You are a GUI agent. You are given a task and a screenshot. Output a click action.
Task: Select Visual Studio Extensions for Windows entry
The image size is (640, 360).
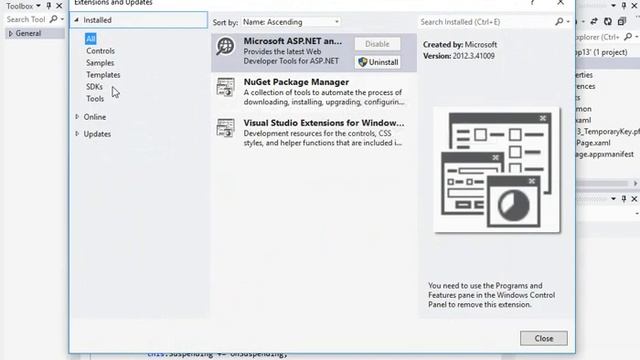pyautogui.click(x=314, y=133)
